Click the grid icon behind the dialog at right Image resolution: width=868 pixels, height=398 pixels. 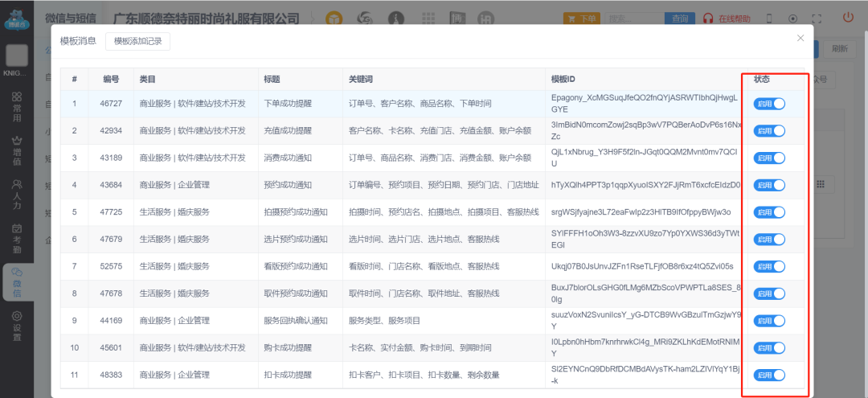(821, 184)
